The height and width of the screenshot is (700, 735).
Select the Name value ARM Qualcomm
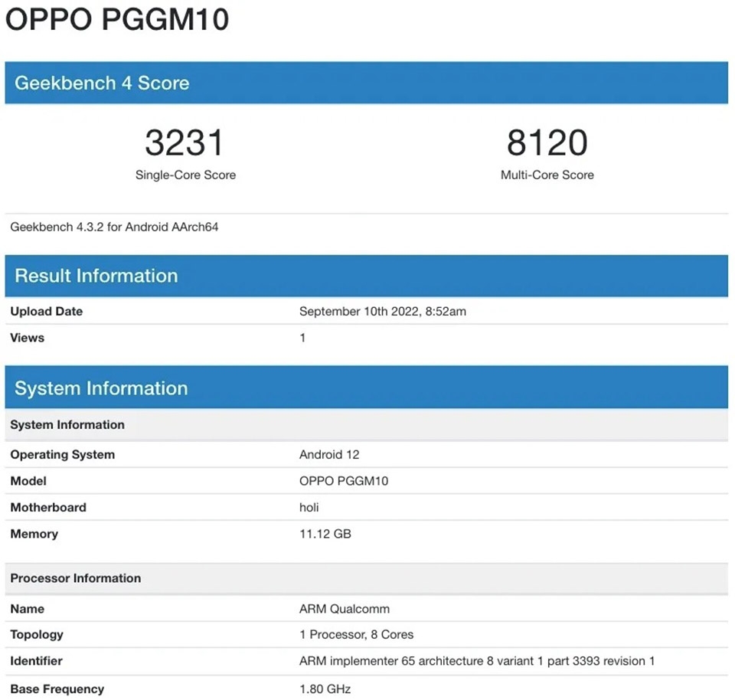point(344,608)
